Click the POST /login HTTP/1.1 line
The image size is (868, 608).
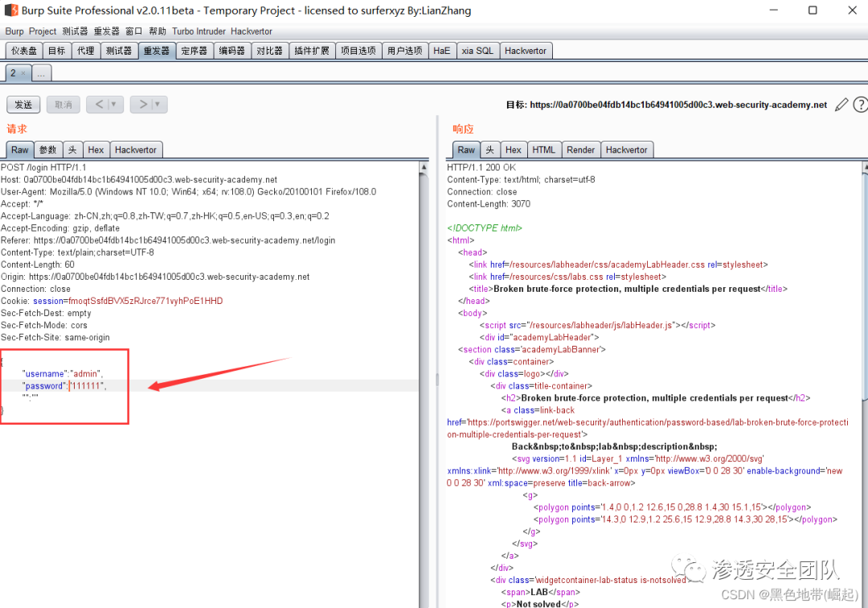43,167
